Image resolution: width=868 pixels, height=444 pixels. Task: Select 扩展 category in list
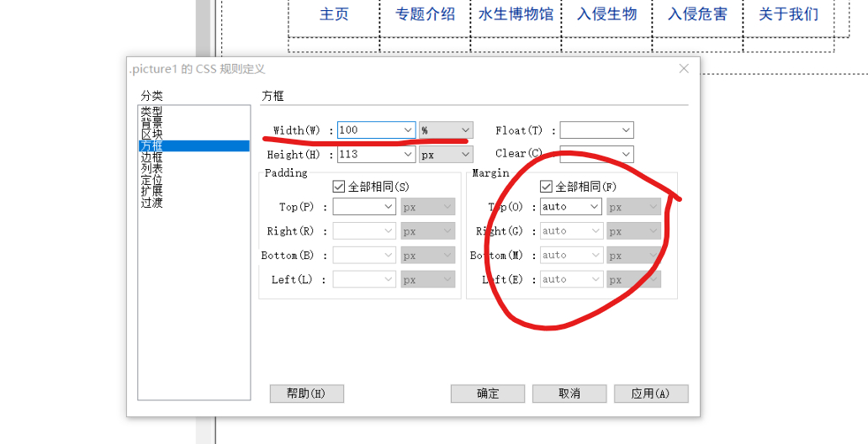tap(193, 191)
